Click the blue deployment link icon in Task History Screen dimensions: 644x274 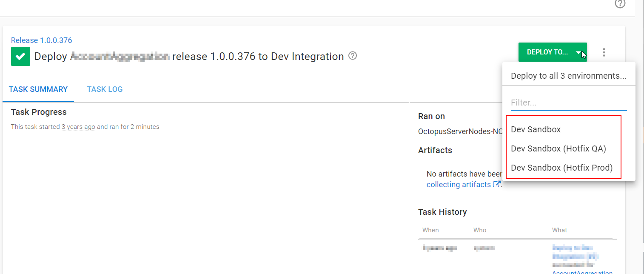575,252
